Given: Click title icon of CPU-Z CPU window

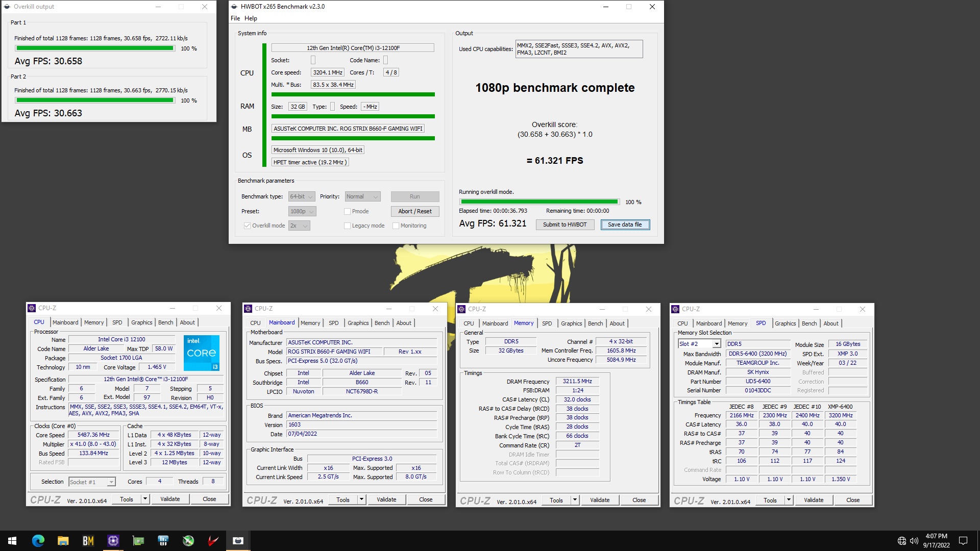Looking at the screenshot, I should 32,308.
